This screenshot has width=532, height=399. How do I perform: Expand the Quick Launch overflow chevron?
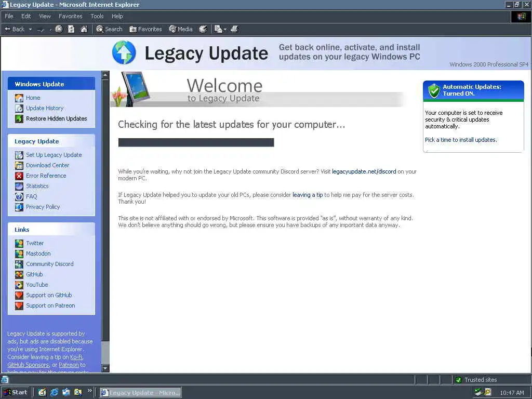coord(89,391)
